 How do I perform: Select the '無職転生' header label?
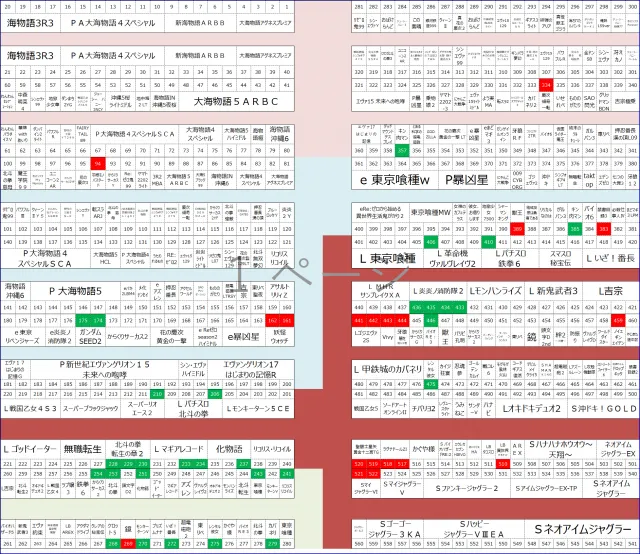click(82, 449)
